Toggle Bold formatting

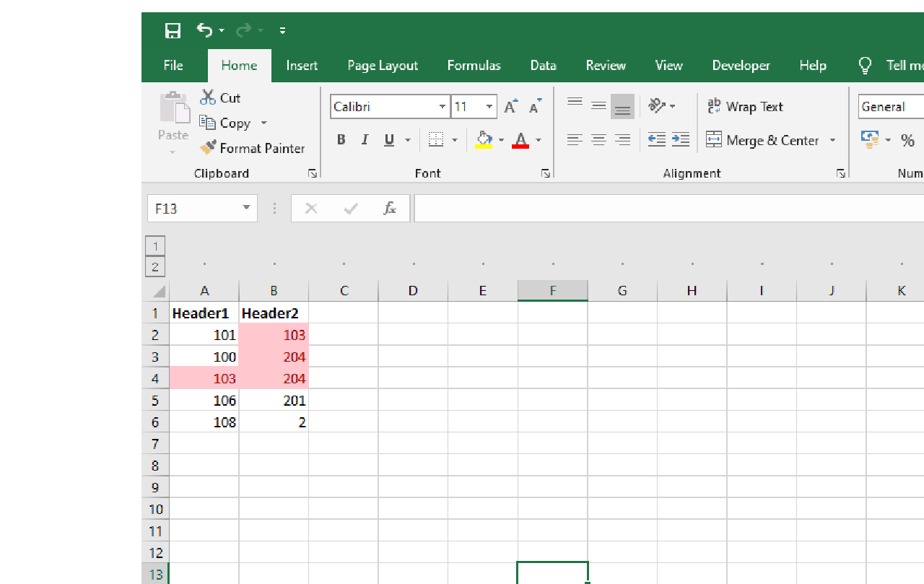click(x=341, y=140)
